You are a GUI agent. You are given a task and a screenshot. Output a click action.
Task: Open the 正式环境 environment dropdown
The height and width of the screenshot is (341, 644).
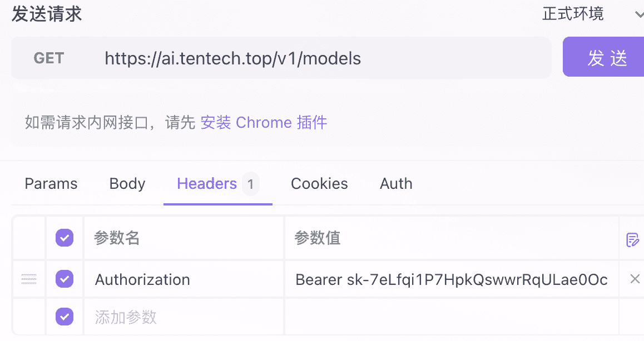591,14
